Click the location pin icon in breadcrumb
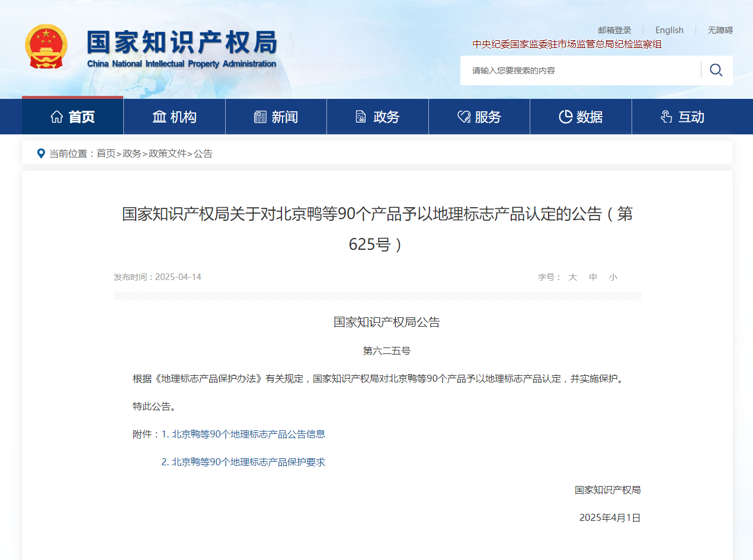This screenshot has height=560, width=753. click(x=41, y=153)
